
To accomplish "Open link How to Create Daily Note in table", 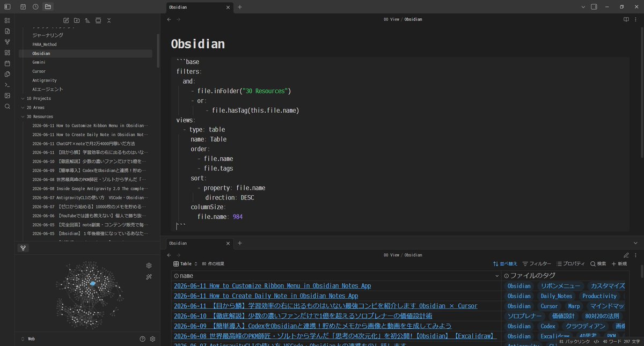I will [266, 296].
